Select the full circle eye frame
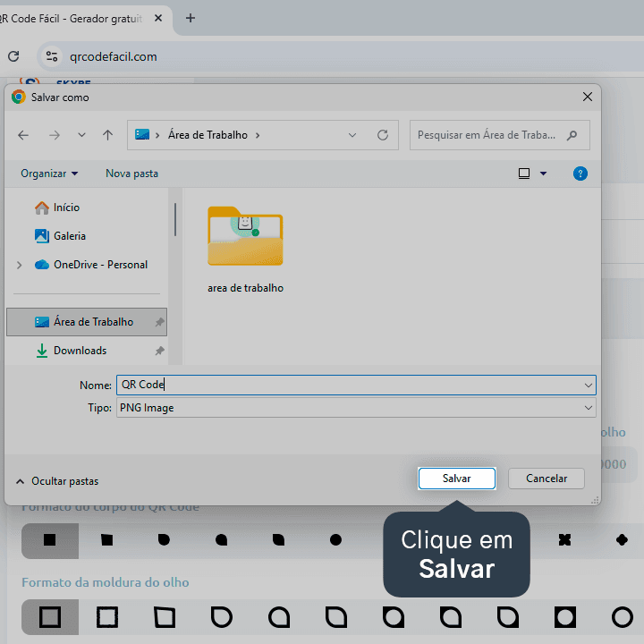Image resolution: width=644 pixels, height=644 pixels. point(623,617)
